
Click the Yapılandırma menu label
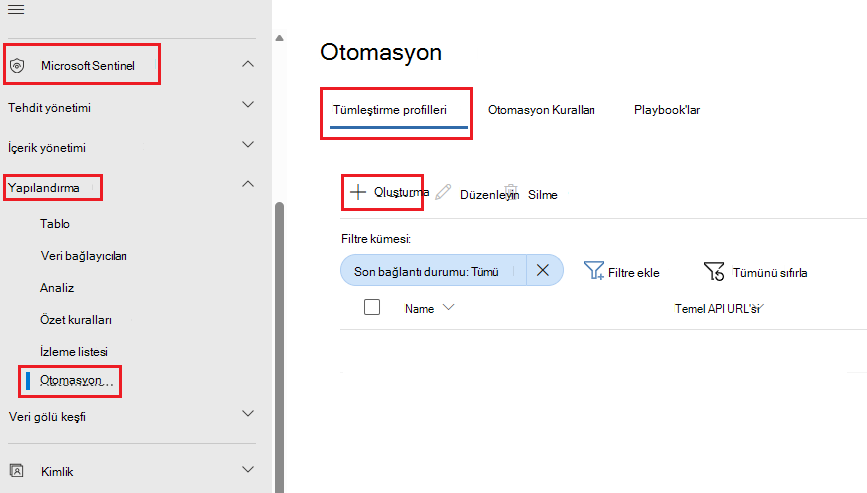click(x=44, y=188)
